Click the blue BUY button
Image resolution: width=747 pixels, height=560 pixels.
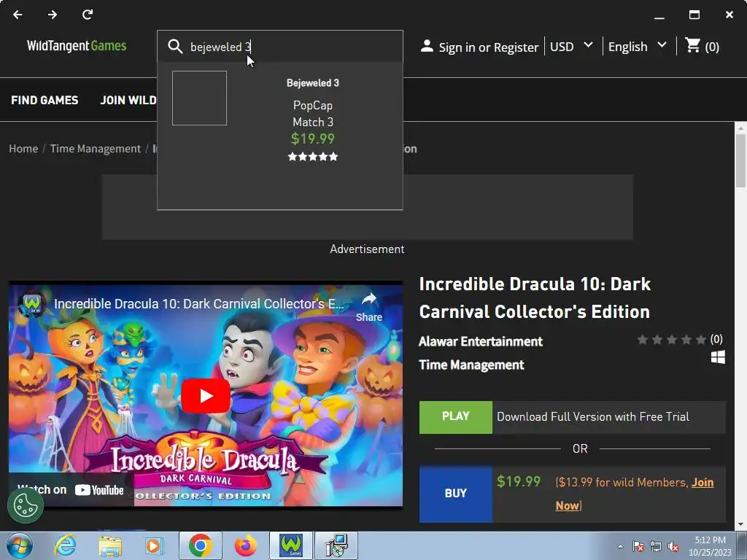455,494
